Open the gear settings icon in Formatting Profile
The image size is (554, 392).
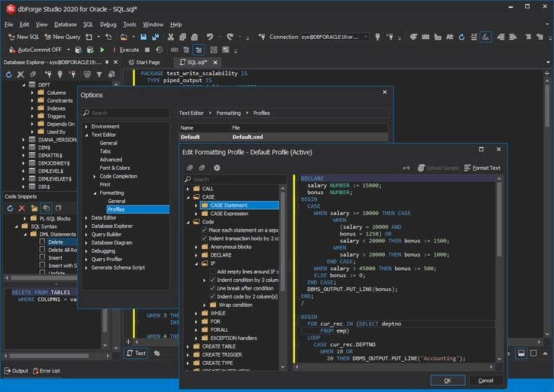pos(217,168)
